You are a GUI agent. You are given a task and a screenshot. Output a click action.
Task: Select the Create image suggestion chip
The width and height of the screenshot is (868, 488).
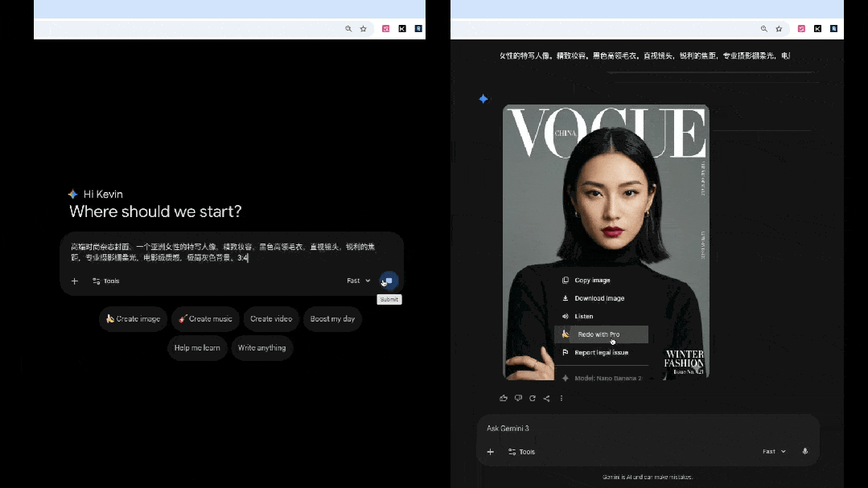(133, 319)
